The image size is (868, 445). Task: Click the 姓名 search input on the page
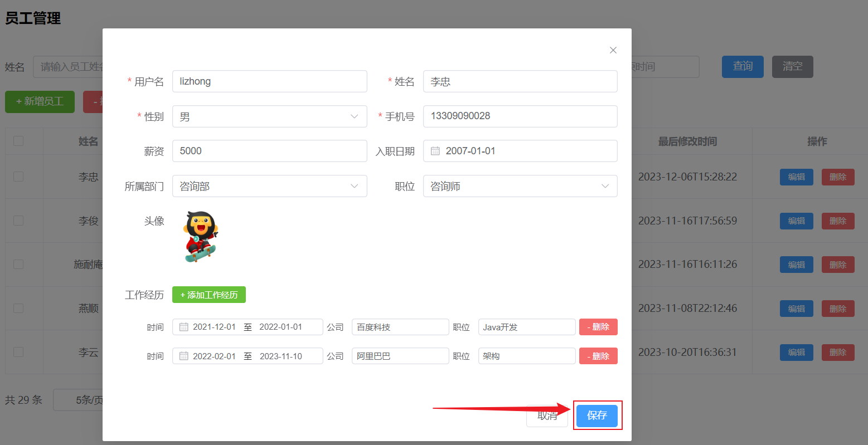68,67
